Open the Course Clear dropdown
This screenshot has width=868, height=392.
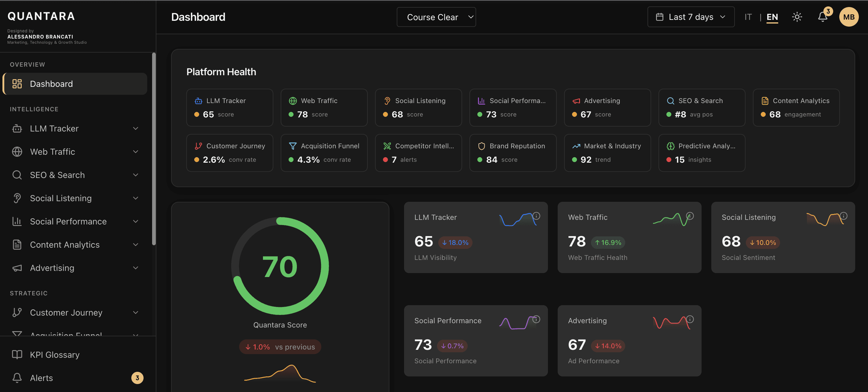436,17
